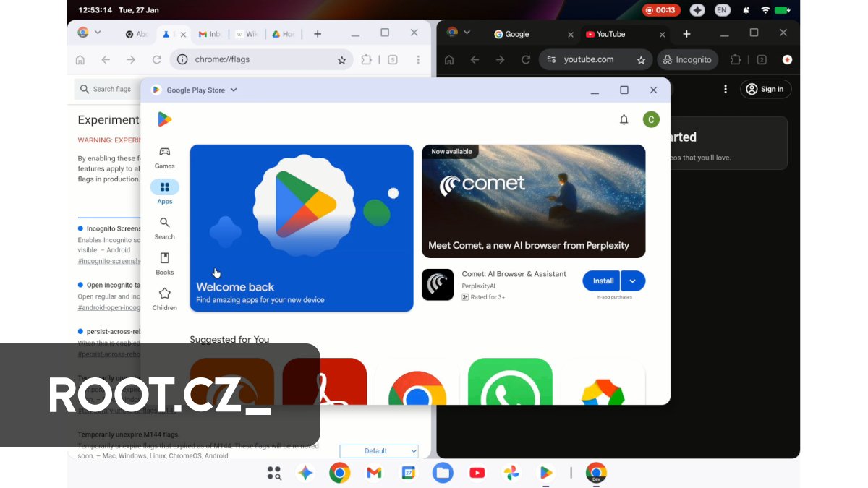868x488 pixels.
Task: Add a new tab in incognito window
Action: [x=686, y=34]
